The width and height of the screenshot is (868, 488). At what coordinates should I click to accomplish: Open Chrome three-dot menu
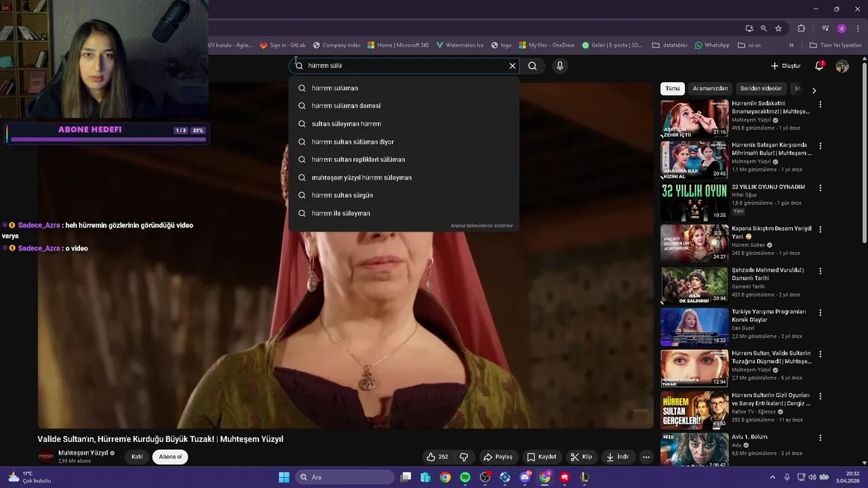pyautogui.click(x=857, y=28)
